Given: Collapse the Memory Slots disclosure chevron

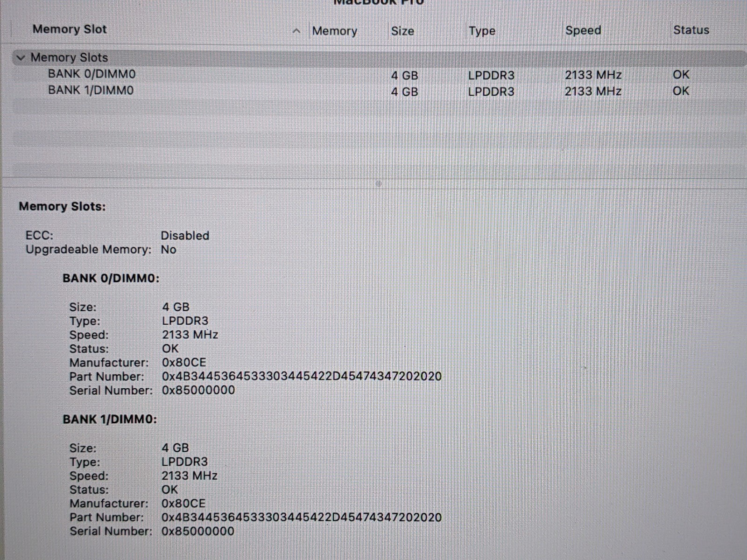Looking at the screenshot, I should click(21, 58).
